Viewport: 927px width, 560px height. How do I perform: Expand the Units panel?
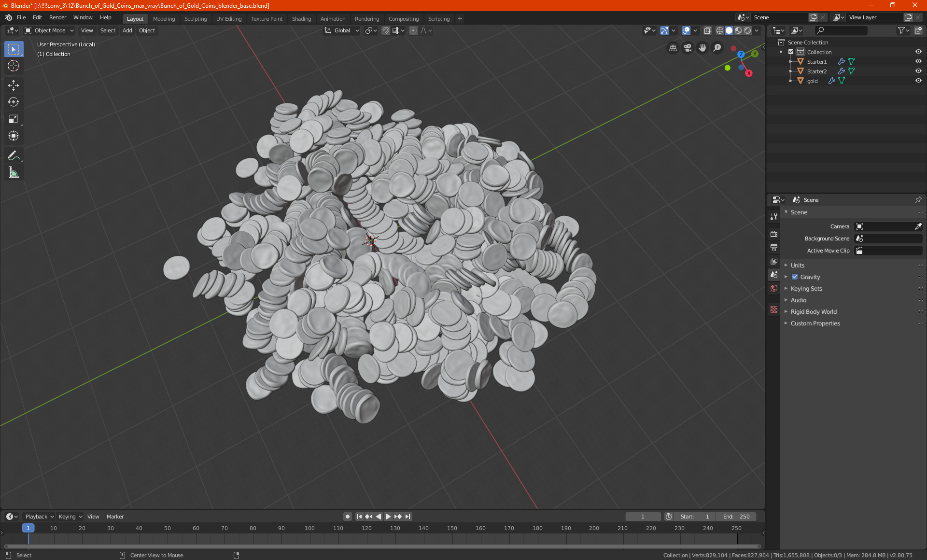[x=797, y=265]
